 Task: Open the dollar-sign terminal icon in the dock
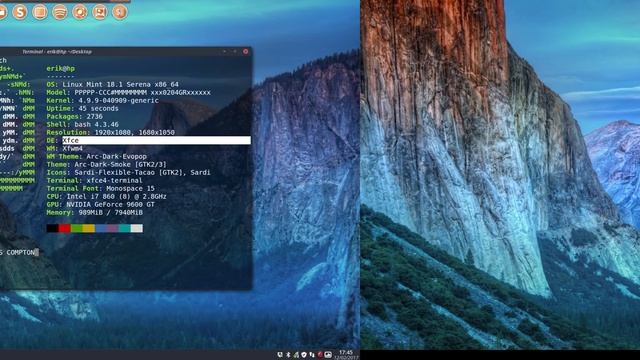[120, 12]
